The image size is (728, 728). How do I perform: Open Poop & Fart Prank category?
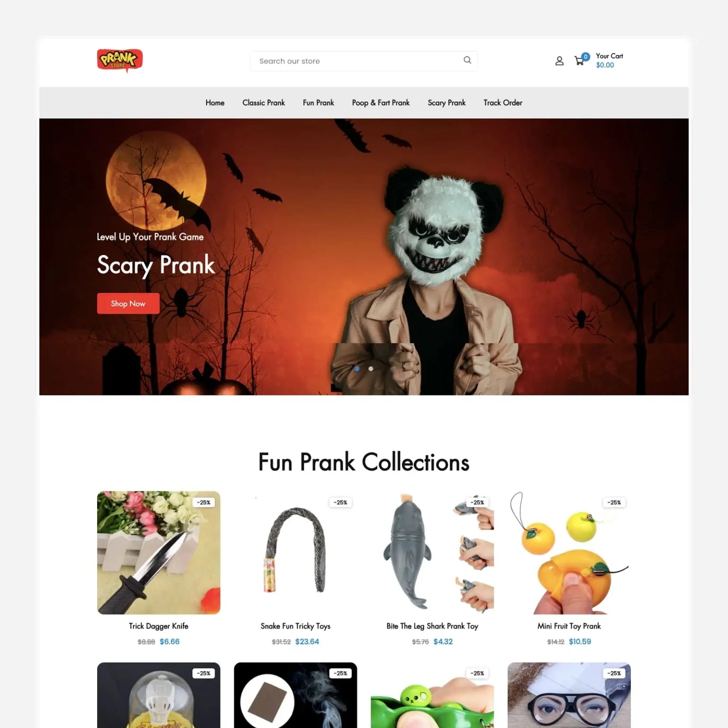pyautogui.click(x=381, y=103)
